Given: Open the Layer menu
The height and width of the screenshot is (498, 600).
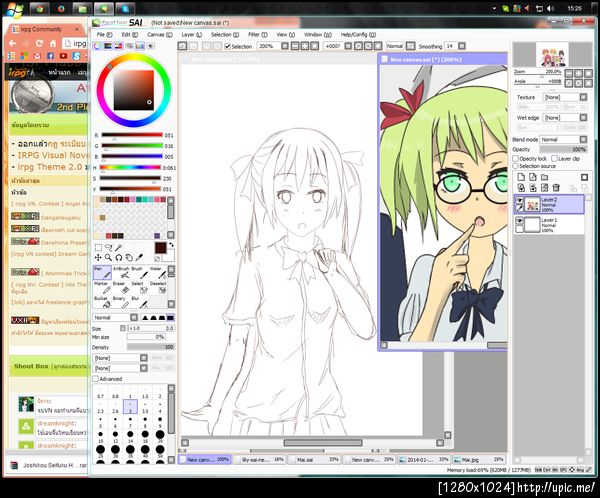Looking at the screenshot, I should coord(191,34).
